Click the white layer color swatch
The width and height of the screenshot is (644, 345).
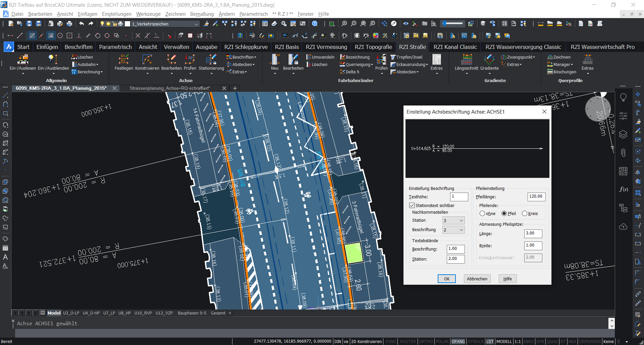(127, 24)
